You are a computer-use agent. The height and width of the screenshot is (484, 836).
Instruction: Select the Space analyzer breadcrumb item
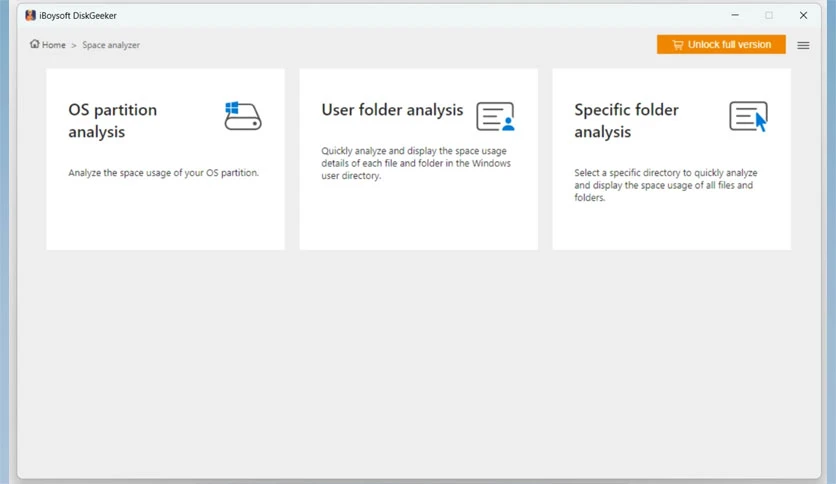[111, 45]
